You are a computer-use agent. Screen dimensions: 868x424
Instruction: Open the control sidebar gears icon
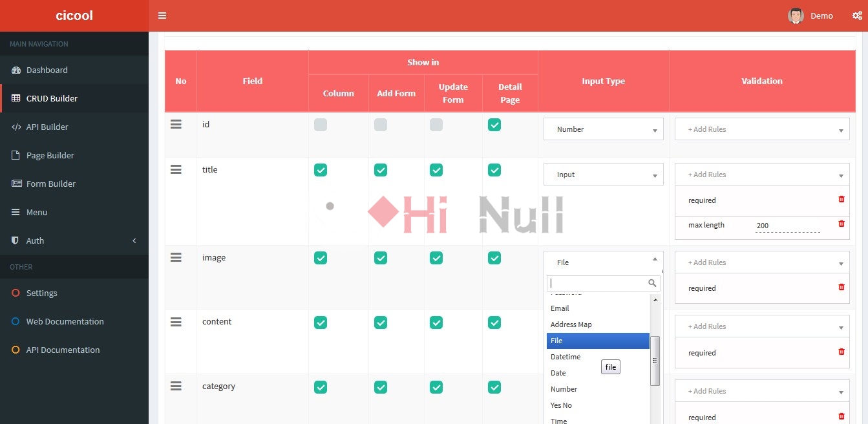[x=857, y=16]
